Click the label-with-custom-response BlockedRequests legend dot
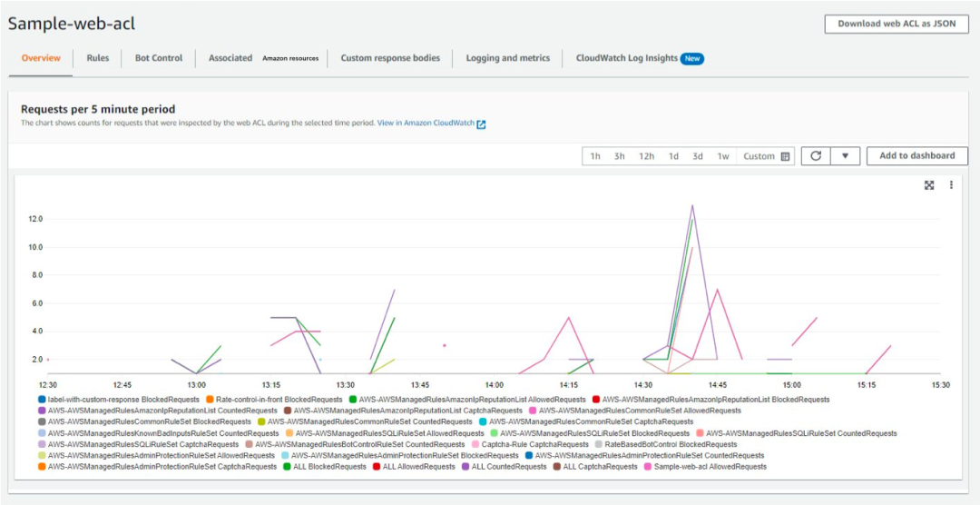Viewport: 980px width, 505px height. point(42,400)
